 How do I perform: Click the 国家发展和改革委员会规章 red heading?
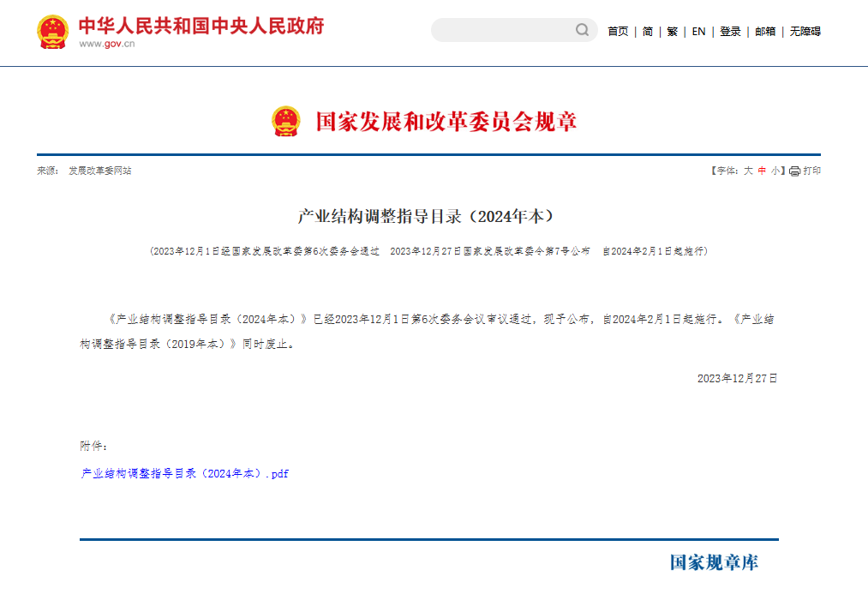point(446,122)
